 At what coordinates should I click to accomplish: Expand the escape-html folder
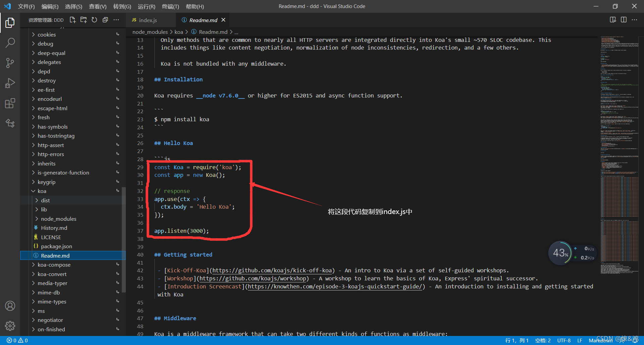tap(73, 108)
